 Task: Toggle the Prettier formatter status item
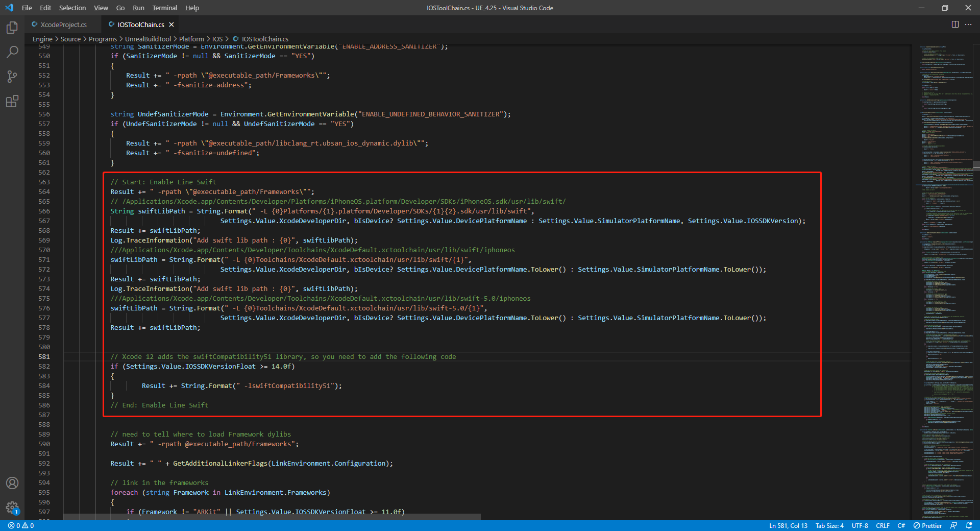[x=928, y=525]
